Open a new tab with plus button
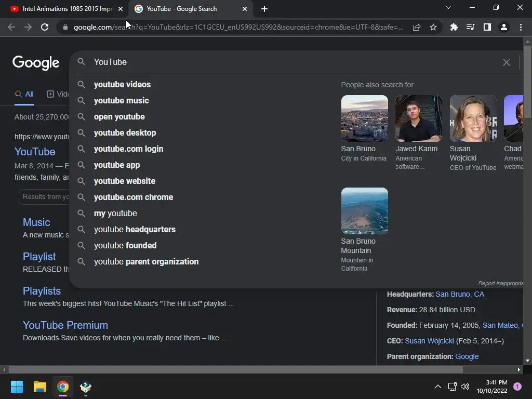The width and height of the screenshot is (532, 399). coord(264,9)
